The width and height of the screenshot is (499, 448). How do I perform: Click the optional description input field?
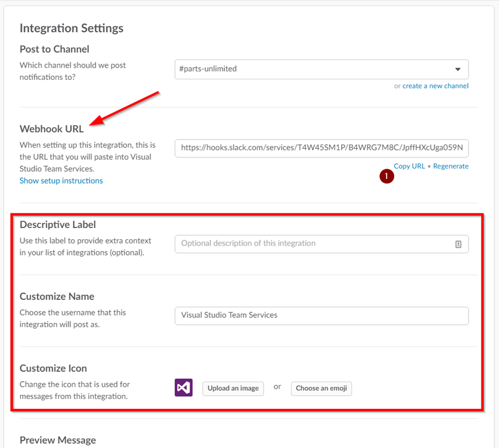point(321,244)
